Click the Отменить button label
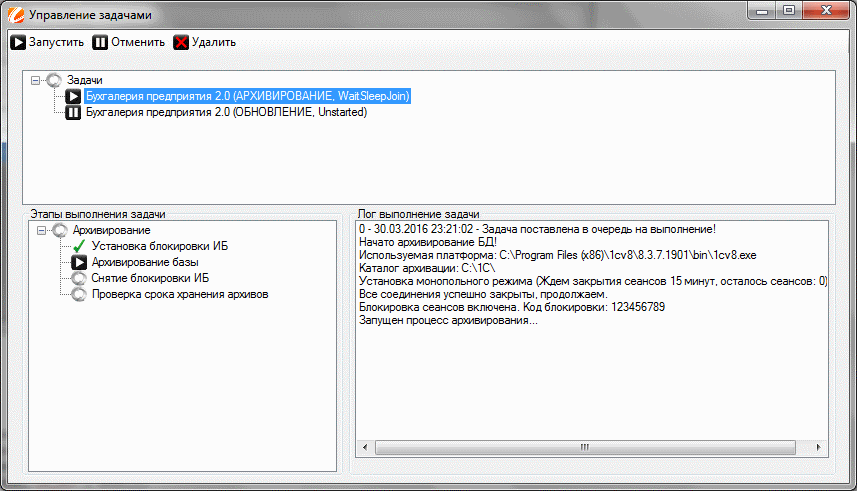Viewport: 857px width, 491px height. [x=138, y=42]
